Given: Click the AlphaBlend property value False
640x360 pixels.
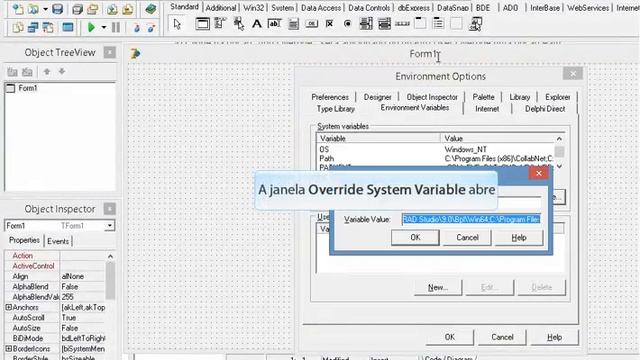Looking at the screenshot, I should point(70,287).
